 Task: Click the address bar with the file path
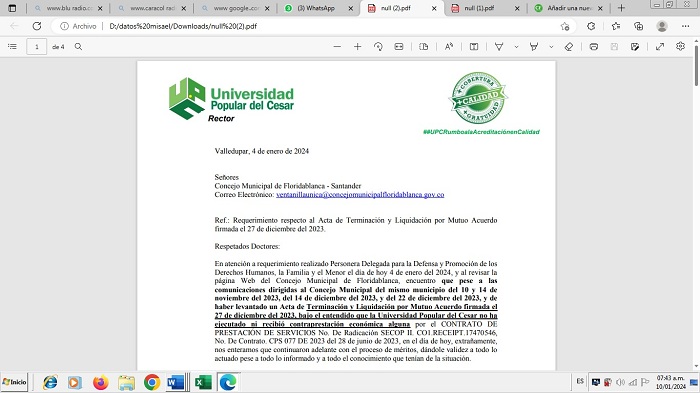(312, 26)
